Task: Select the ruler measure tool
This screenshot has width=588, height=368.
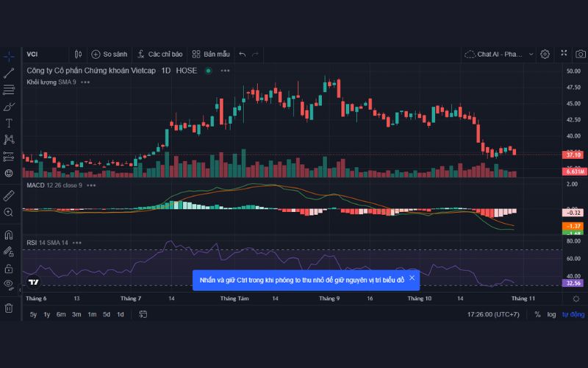Action: 9,195
